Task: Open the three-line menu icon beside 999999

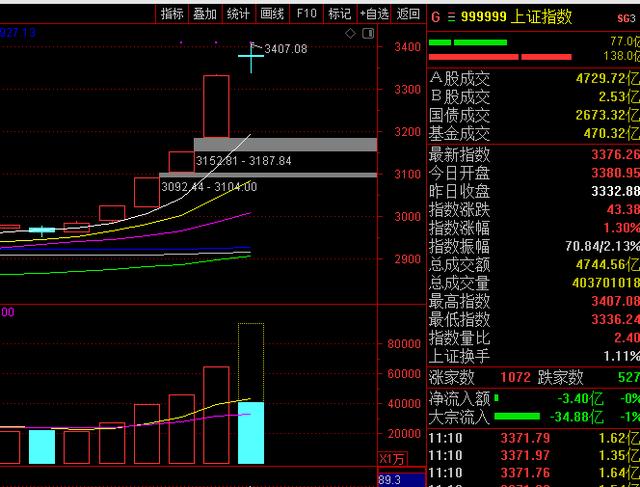Action: [451, 17]
